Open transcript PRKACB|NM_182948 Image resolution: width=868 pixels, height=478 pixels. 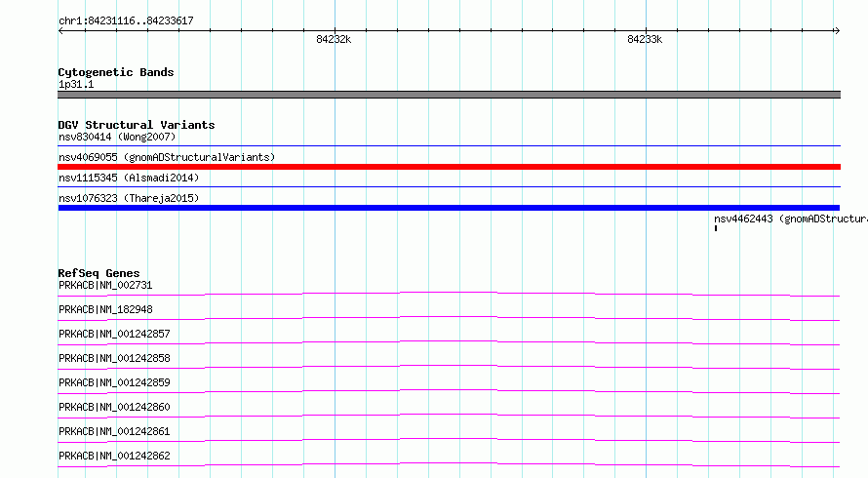point(105,309)
